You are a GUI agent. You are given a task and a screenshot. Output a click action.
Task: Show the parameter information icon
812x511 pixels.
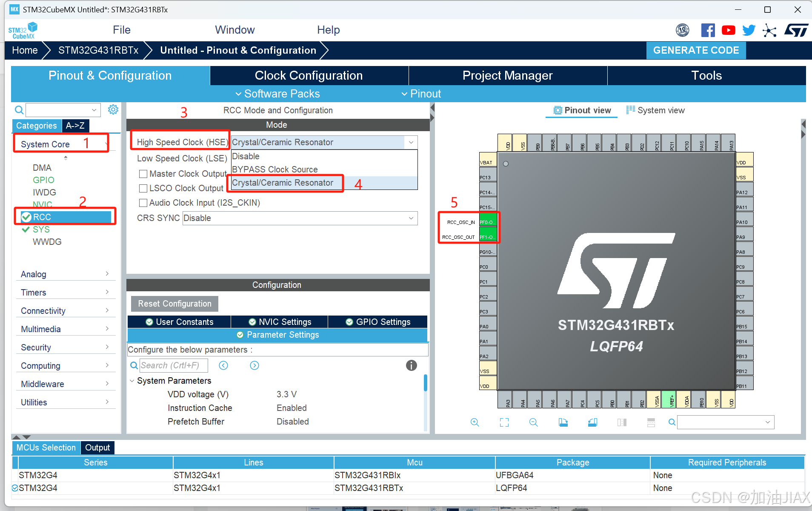(411, 365)
